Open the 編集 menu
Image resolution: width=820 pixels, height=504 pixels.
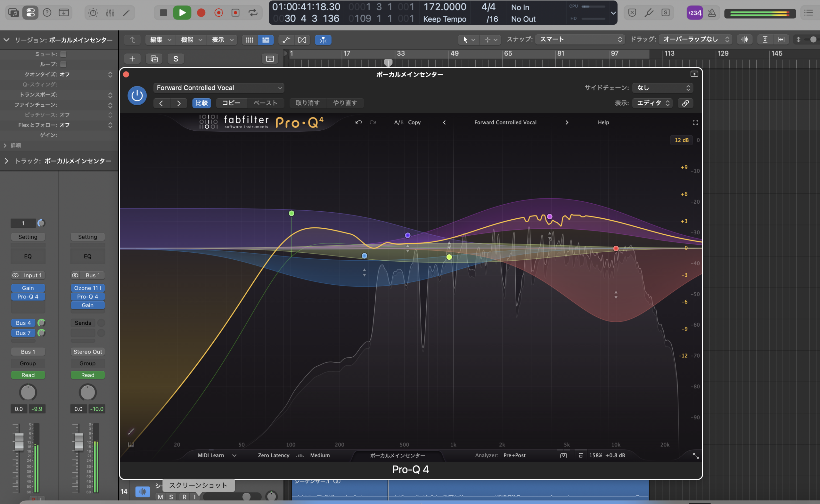coord(160,40)
